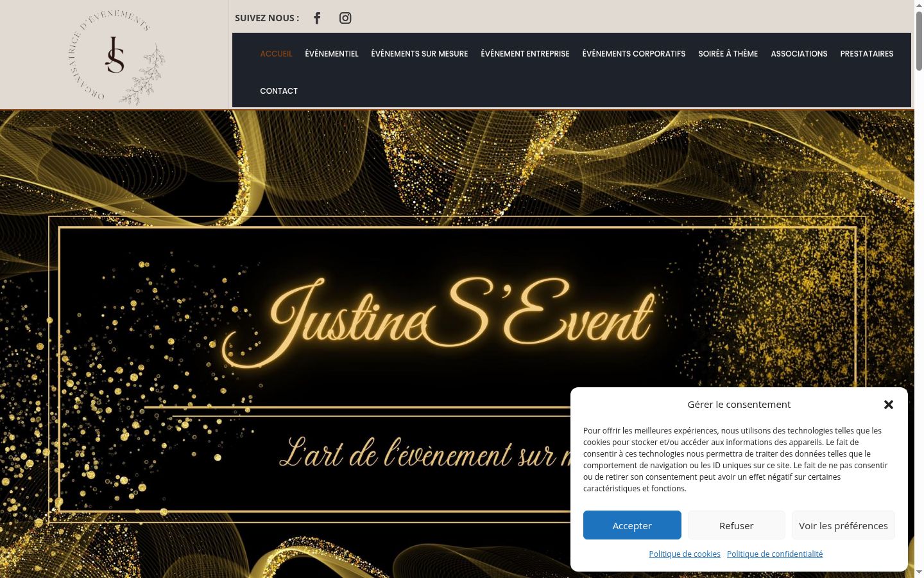Image resolution: width=924 pixels, height=578 pixels.
Task: Click the scrollbar up arrow
Action: 919,4
